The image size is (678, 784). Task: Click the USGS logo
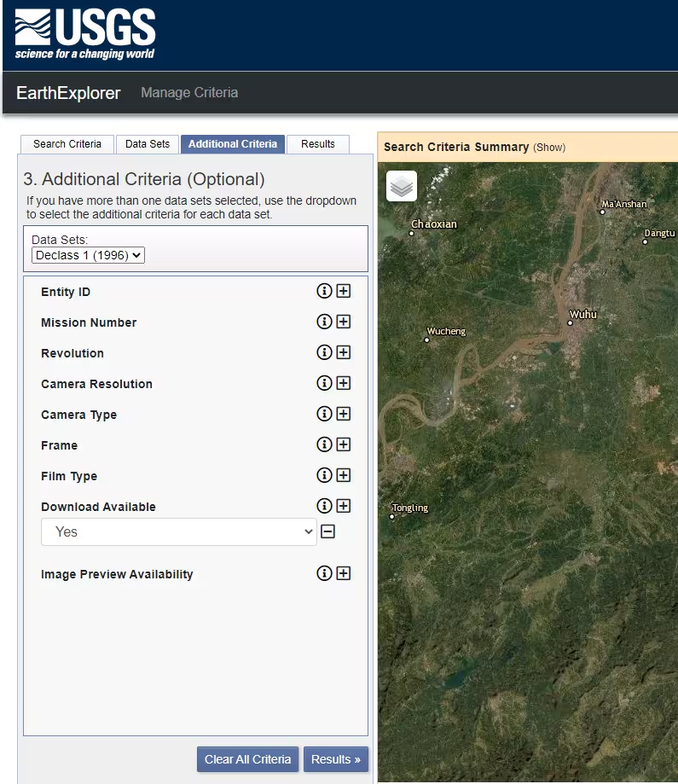point(85,35)
